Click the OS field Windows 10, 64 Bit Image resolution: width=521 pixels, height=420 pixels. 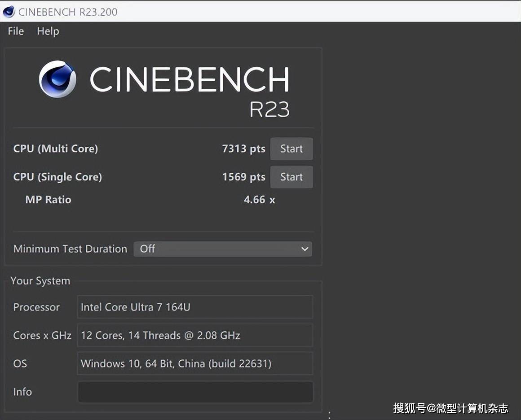pos(195,363)
